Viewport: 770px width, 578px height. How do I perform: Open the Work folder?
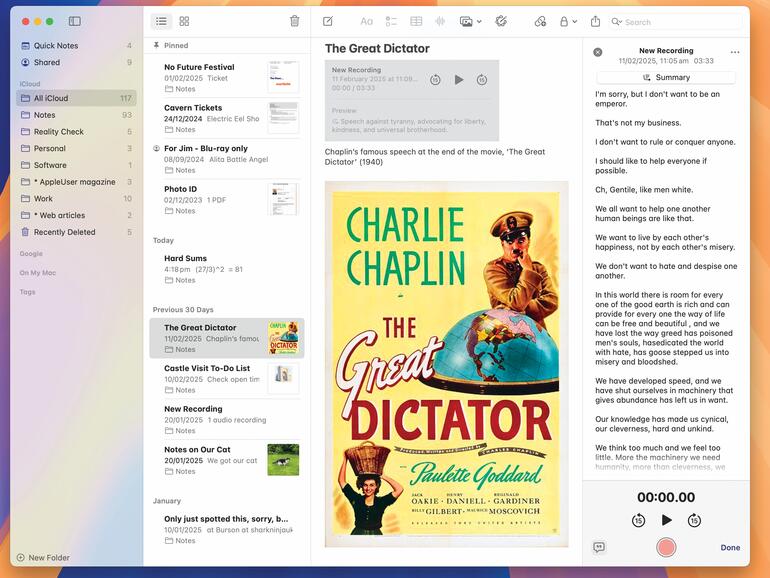[76, 198]
